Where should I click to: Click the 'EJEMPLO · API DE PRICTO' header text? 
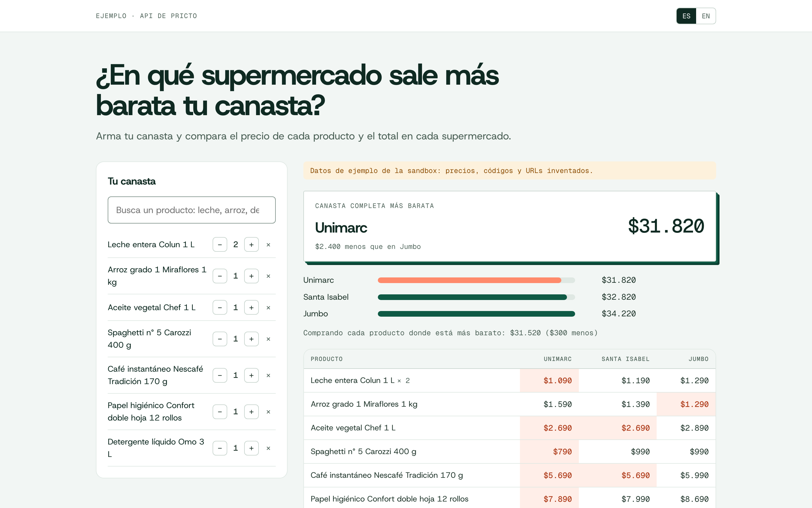point(146,16)
